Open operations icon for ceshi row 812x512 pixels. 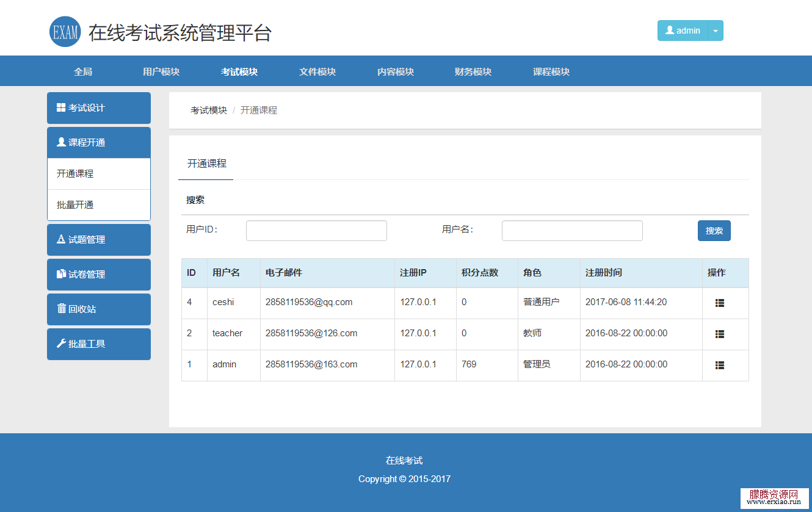pos(720,303)
